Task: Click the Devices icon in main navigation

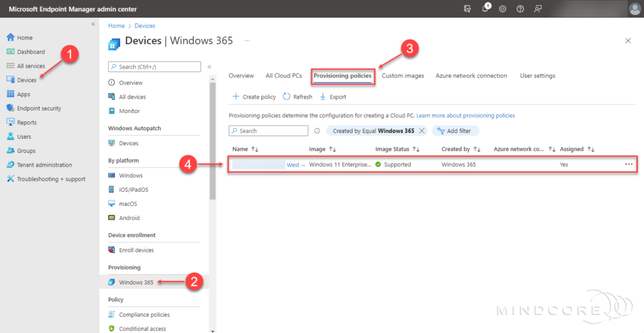Action: pos(11,80)
